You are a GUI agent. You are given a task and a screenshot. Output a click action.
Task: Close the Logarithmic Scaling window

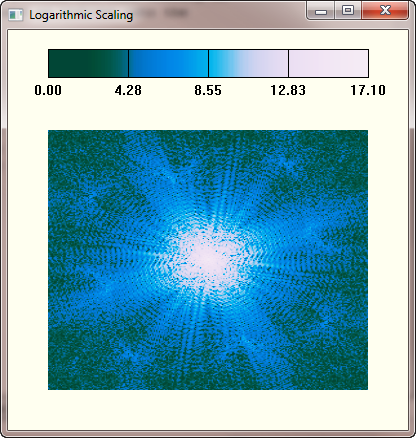click(x=385, y=11)
